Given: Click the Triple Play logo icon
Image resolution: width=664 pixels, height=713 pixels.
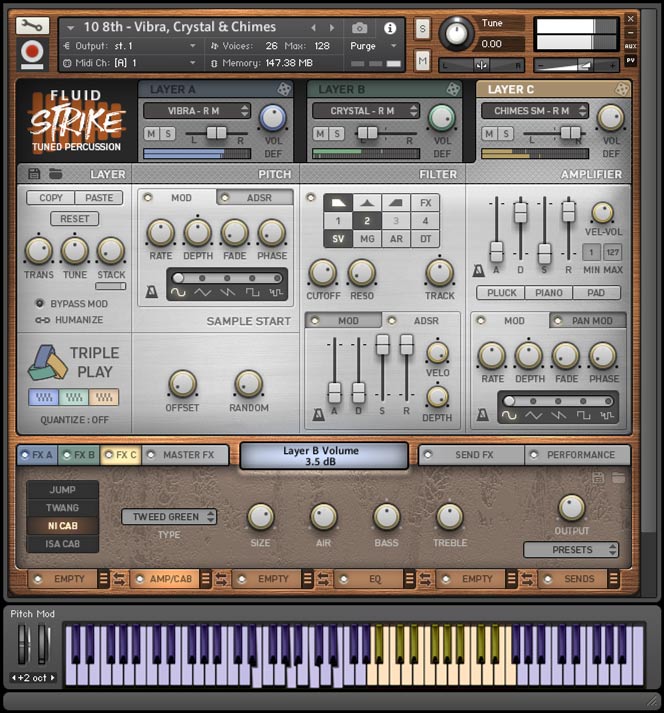Looking at the screenshot, I should point(47,362).
